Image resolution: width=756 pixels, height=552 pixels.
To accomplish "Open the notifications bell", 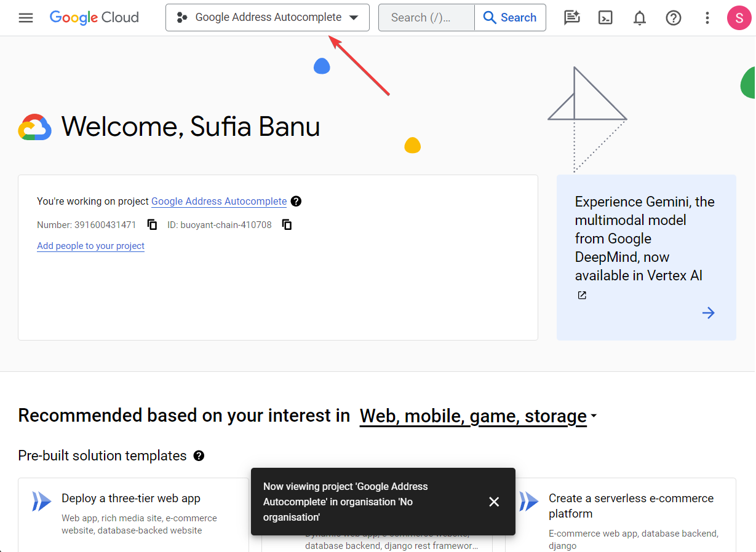I will click(x=640, y=18).
